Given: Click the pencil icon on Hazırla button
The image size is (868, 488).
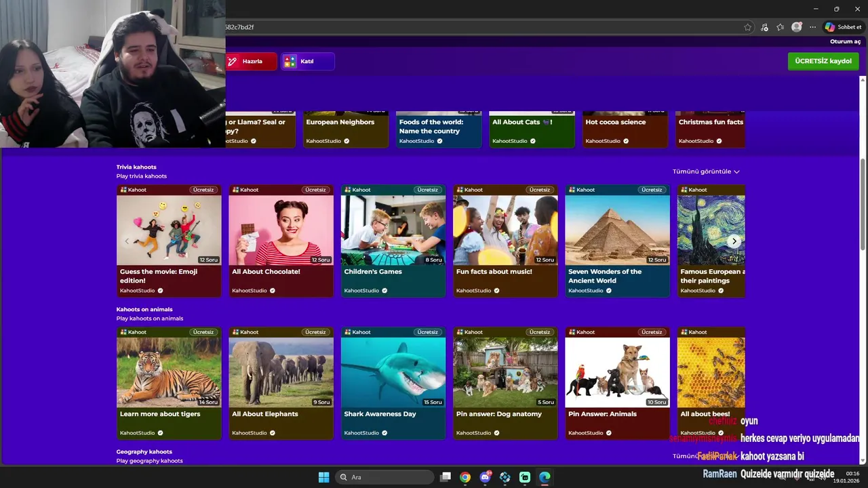Looking at the screenshot, I should point(233,62).
